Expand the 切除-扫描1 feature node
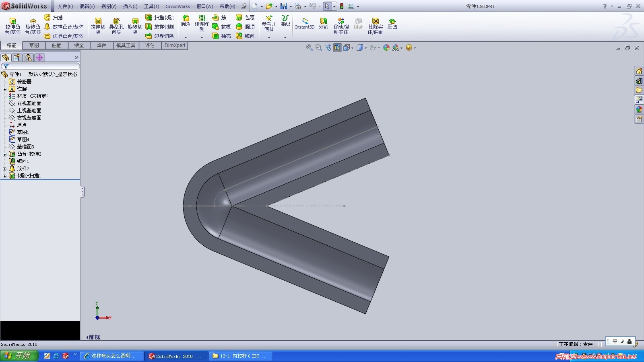Image resolution: width=644 pixels, height=362 pixels. coord(4,176)
